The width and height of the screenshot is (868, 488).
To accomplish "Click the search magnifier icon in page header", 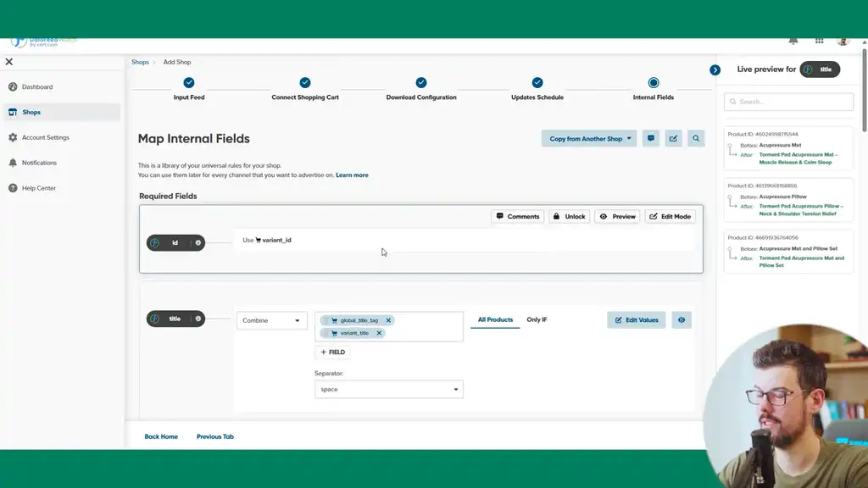I will point(696,138).
